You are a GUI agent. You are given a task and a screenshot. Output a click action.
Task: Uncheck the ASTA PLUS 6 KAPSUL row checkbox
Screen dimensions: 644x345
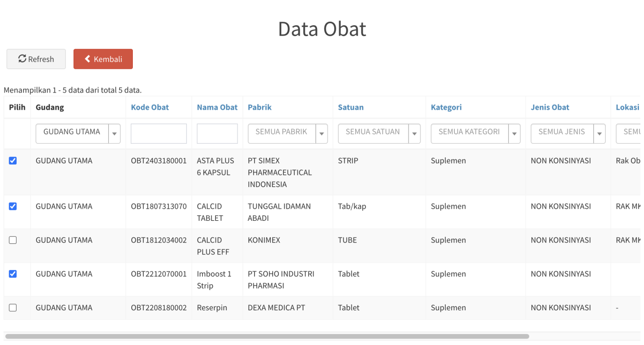[x=13, y=161]
